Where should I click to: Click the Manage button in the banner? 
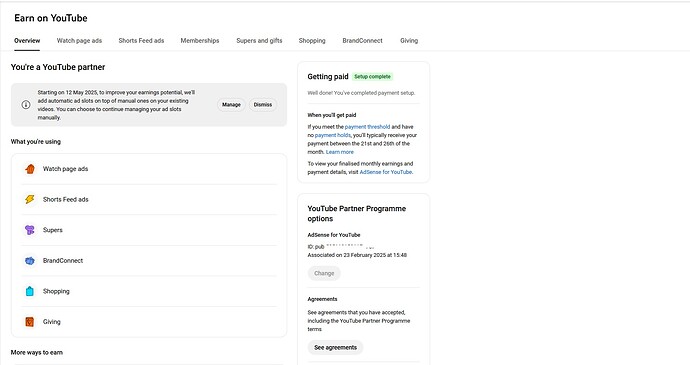(x=231, y=105)
